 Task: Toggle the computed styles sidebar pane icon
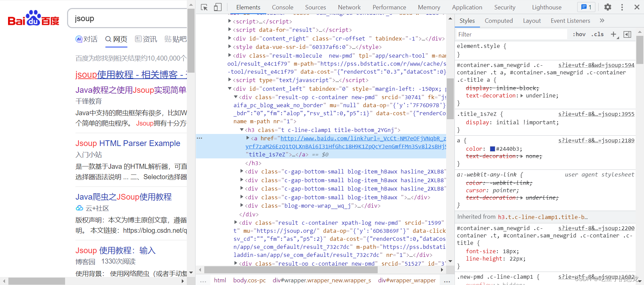627,34
